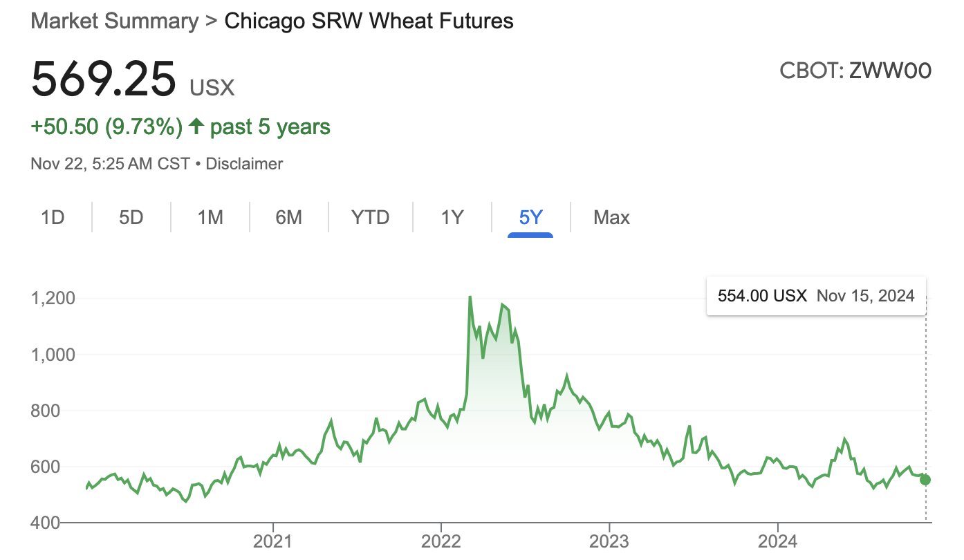Click the Chicago SRW Wheat Futures title
This screenshot has height=560, width=964.
click(369, 21)
